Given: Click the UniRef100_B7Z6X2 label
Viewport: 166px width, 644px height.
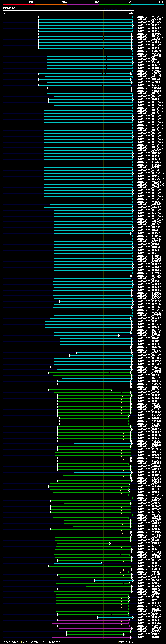Looking at the screenshot, I should pyautogui.click(x=149, y=162).
